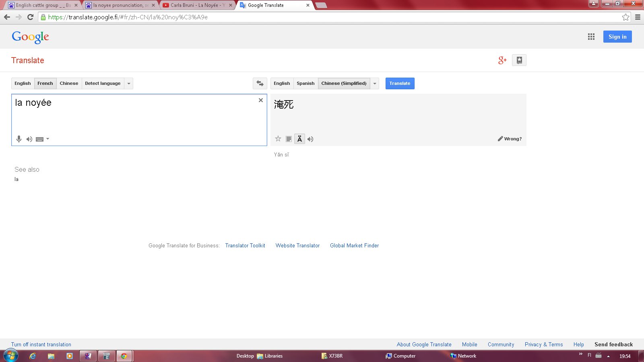Screen dimensions: 644x362
Task: Open Internet Explorer from the taskbar
Action: click(33, 356)
